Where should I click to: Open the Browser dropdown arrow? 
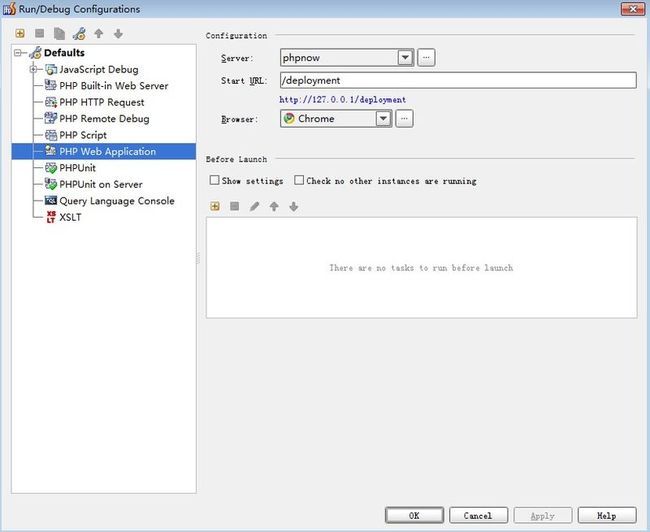pyautogui.click(x=383, y=119)
